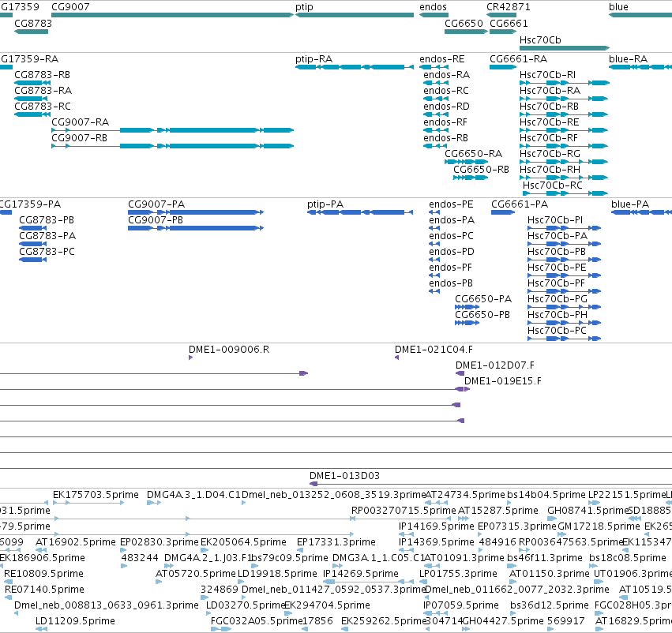Click the CR42871 gene label

(509, 7)
